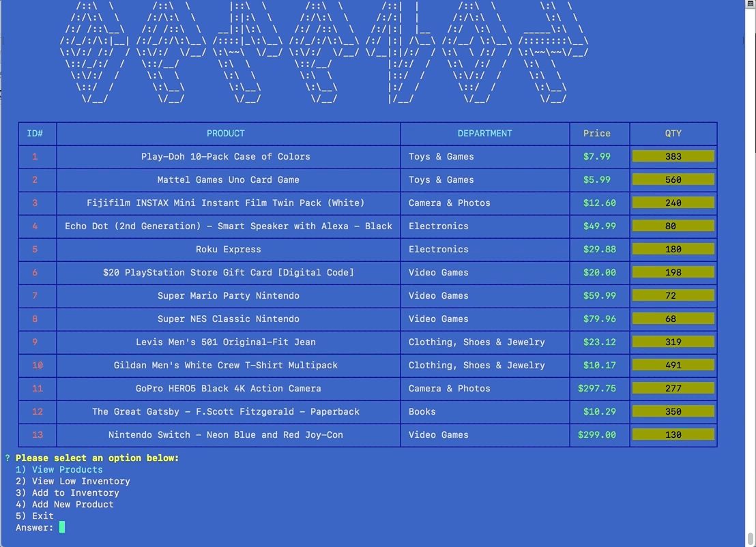The width and height of the screenshot is (756, 547).
Task: Select the View Products menu option
Action: [x=59, y=469]
